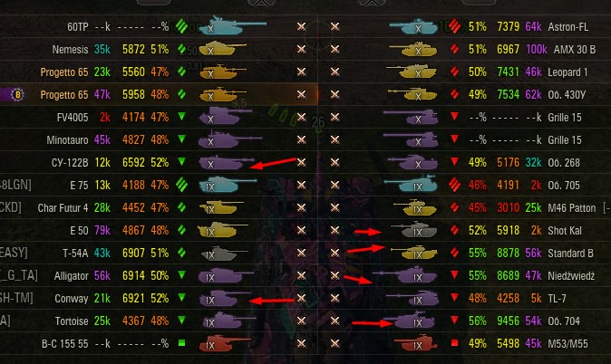Select the Tortoise player row name
611x364 pixels.
tap(72, 321)
